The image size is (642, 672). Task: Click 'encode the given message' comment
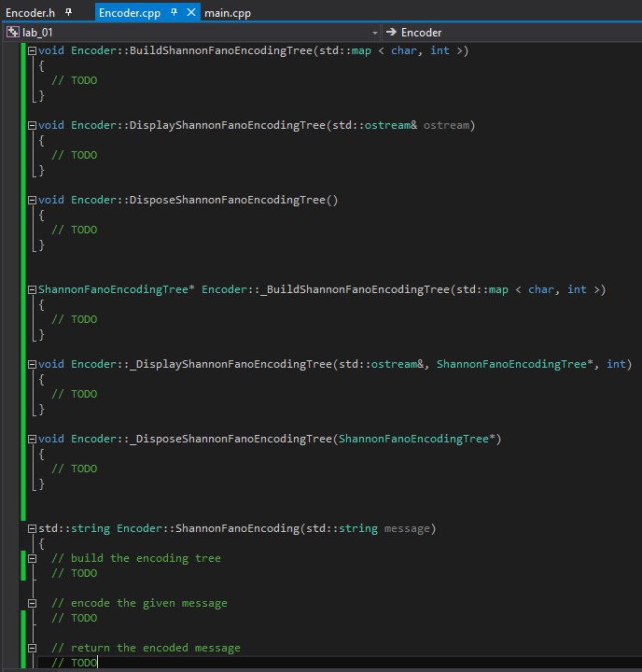coord(139,604)
